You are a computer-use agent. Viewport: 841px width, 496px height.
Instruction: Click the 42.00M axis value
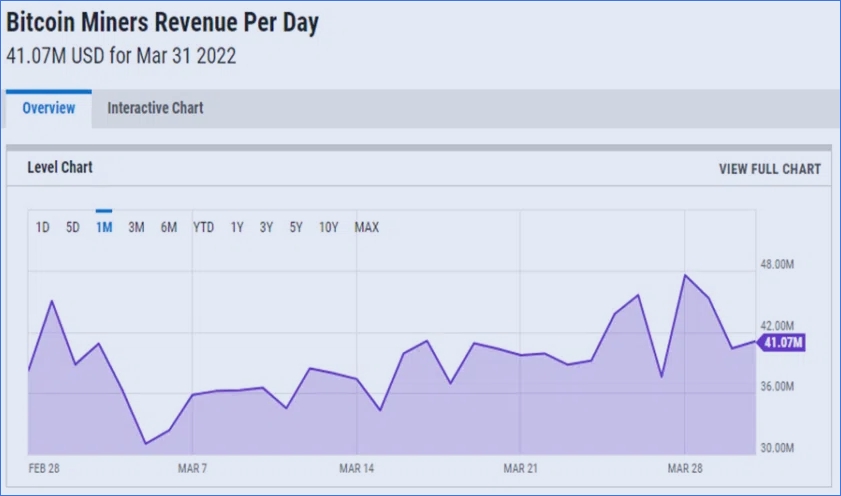click(x=777, y=326)
